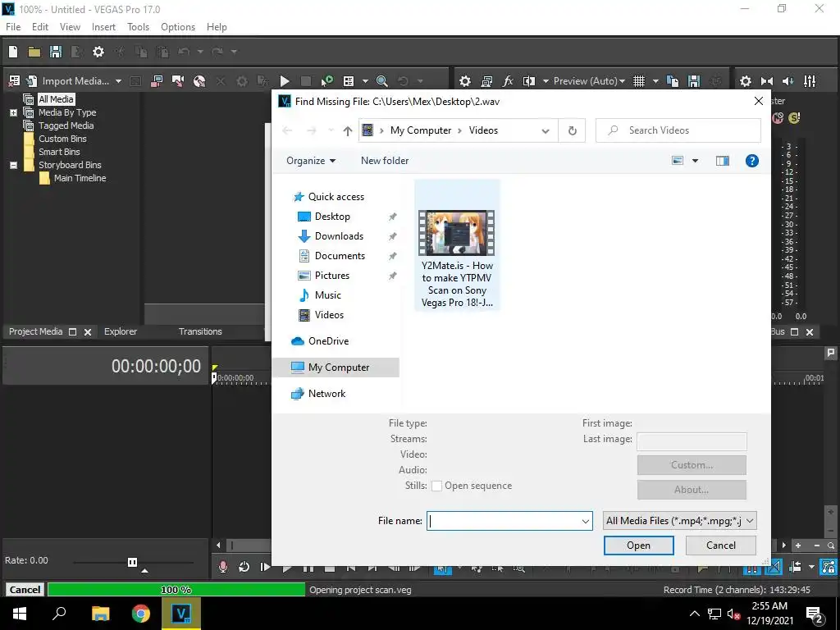The image size is (840, 630).
Task: Open the Organize dropdown menu
Action: tap(311, 161)
